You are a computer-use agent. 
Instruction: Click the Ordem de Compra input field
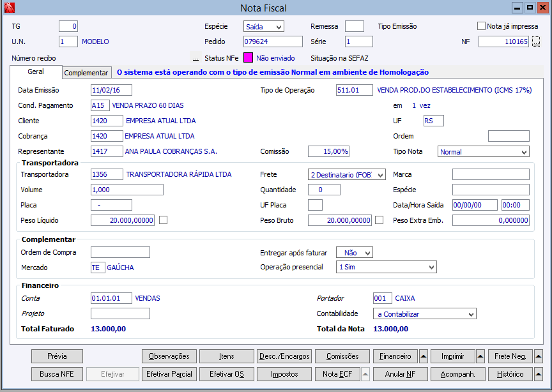(x=120, y=252)
